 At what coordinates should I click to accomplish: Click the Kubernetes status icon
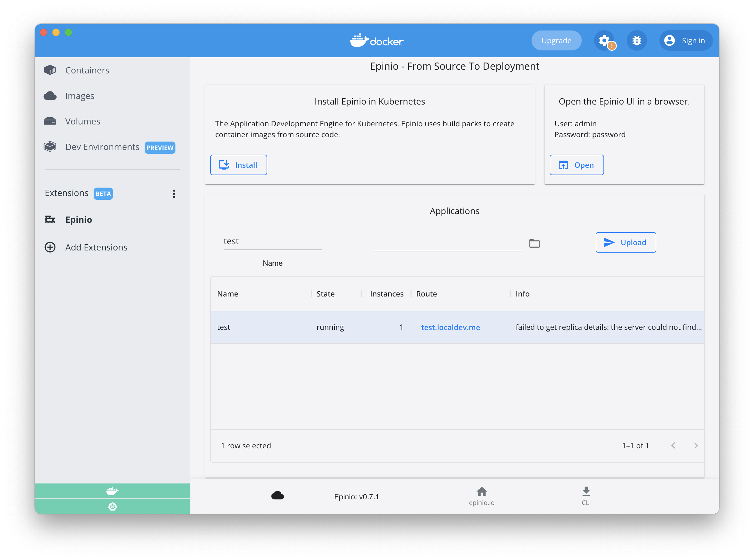(112, 506)
